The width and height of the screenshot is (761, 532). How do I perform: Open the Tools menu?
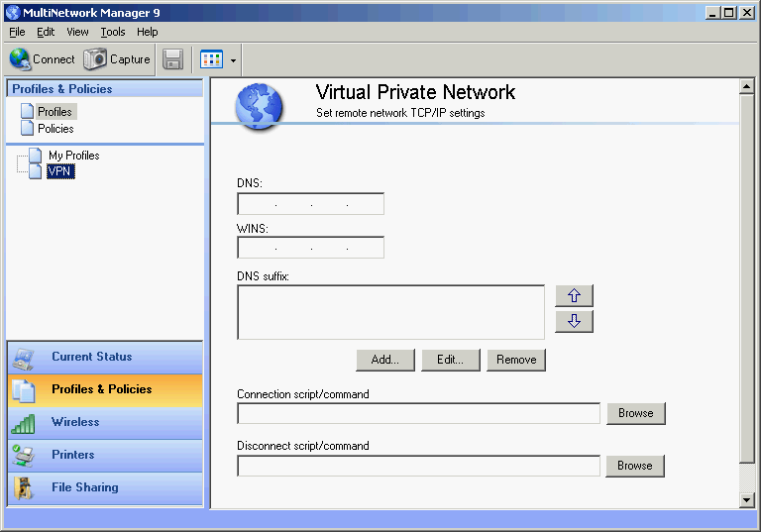[x=113, y=32]
